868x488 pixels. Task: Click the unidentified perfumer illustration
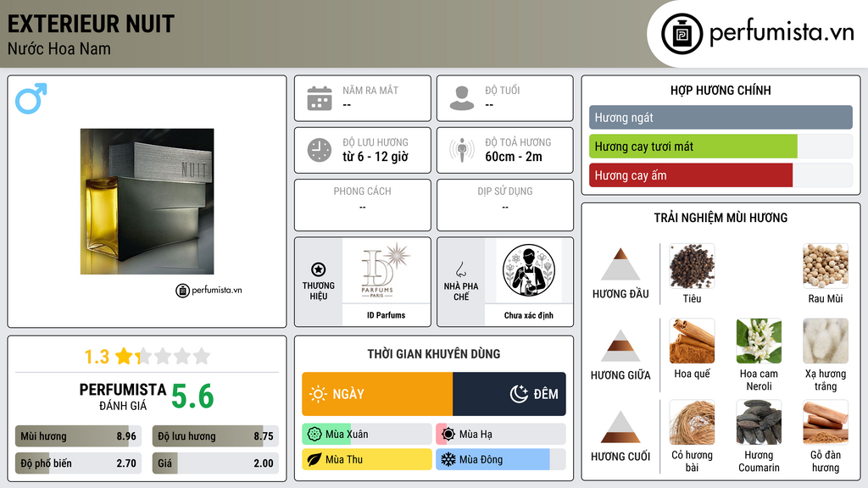[x=529, y=270]
